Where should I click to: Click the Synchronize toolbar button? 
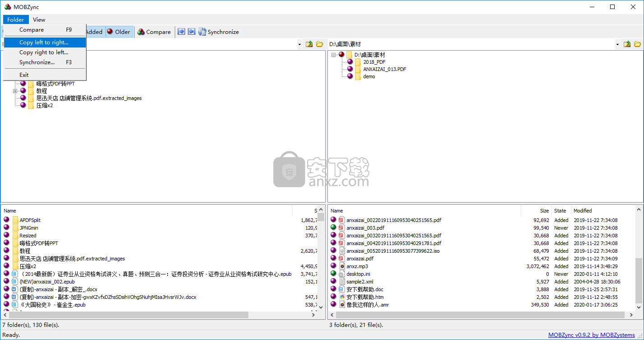pos(219,32)
